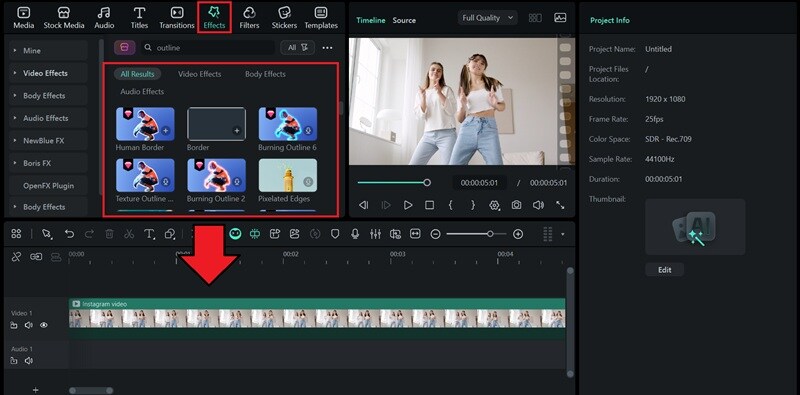Open the preview display settings
Viewport: 800px width, 395px height.
coord(494,205)
